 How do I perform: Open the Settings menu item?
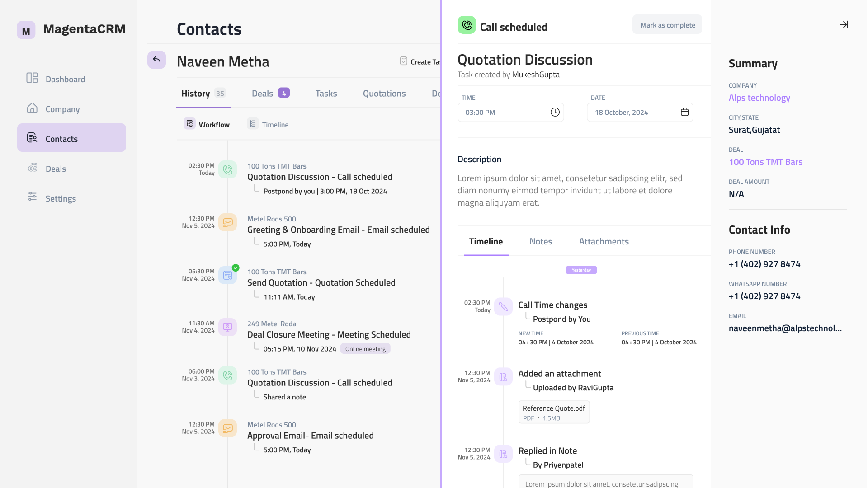pyautogui.click(x=61, y=198)
